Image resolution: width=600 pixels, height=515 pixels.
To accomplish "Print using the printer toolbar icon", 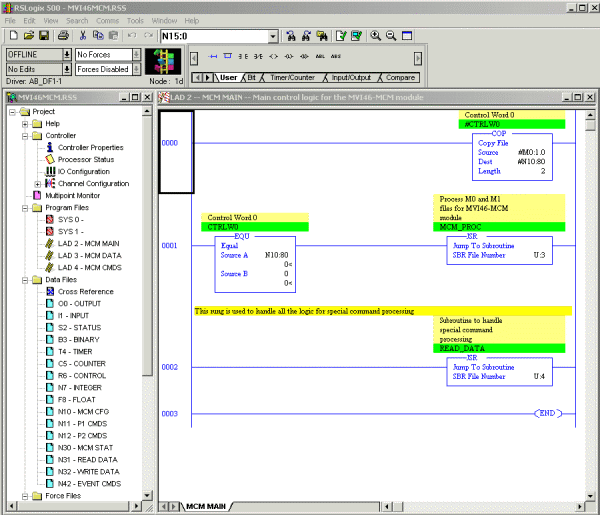I will tap(63, 36).
